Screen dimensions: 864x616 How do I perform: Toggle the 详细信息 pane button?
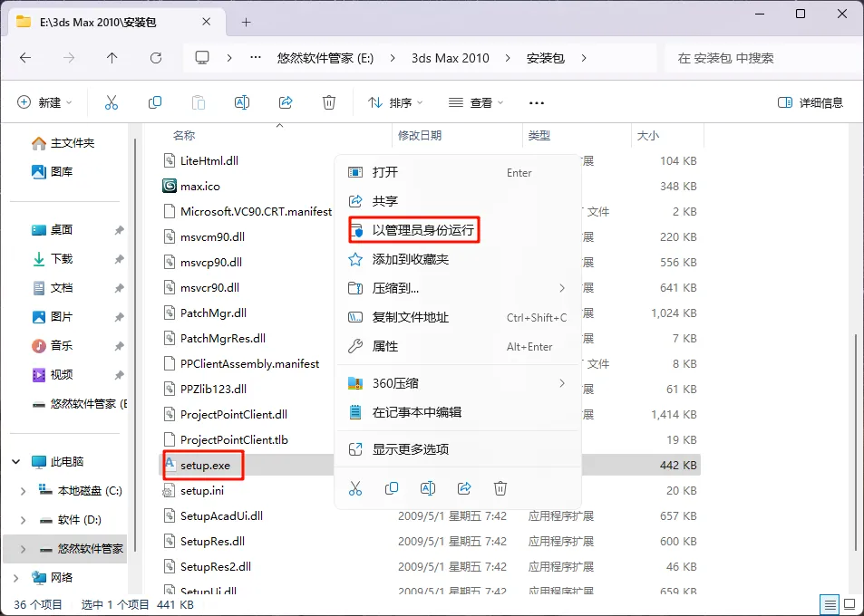tap(810, 102)
